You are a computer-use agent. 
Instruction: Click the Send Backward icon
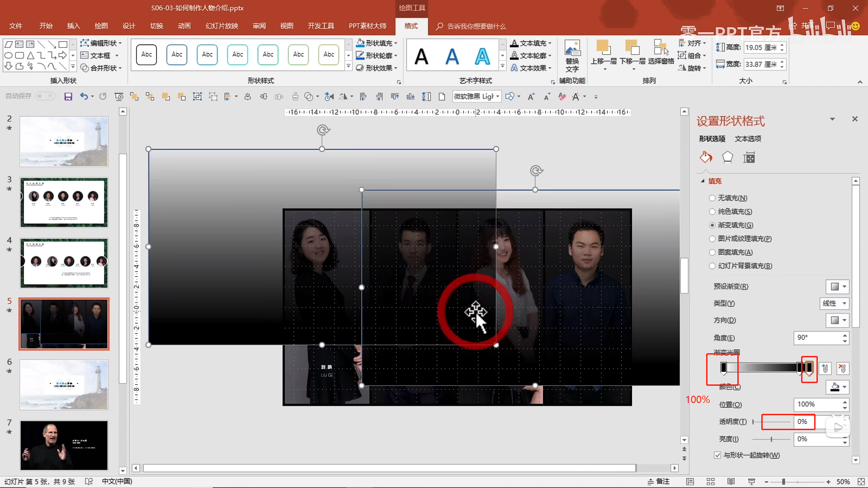tap(632, 55)
